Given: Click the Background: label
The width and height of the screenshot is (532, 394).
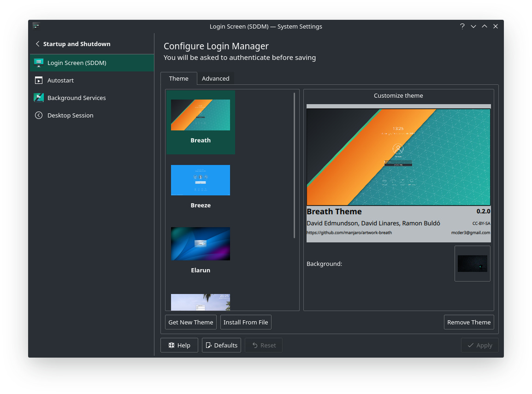Looking at the screenshot, I should point(324,264).
